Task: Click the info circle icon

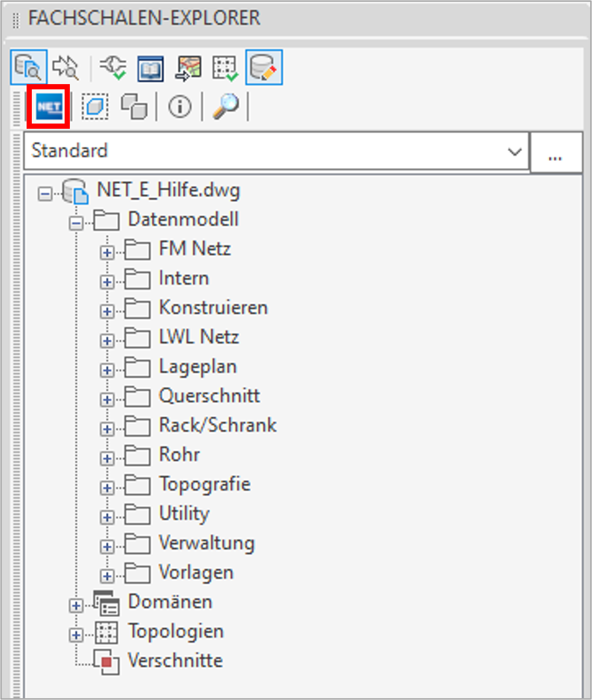Action: (x=180, y=106)
